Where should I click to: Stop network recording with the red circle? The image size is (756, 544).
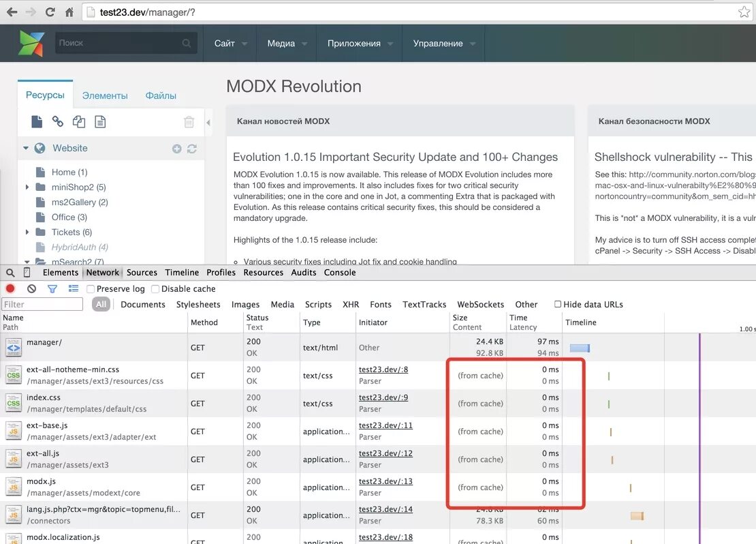pyautogui.click(x=10, y=288)
